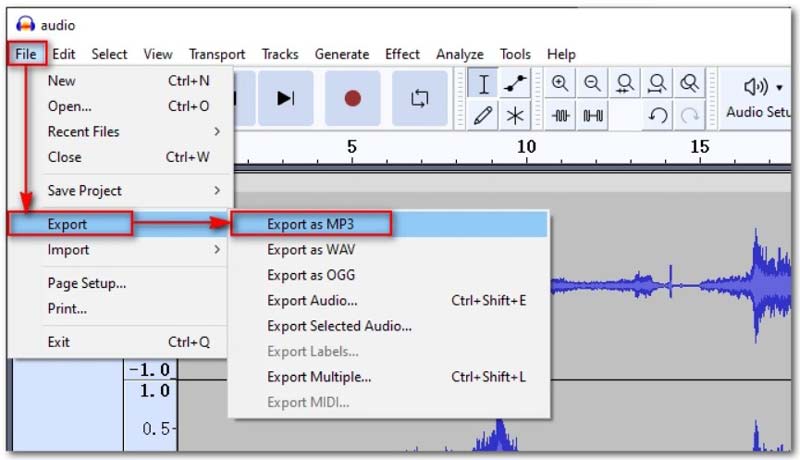Click the Zoom Toggle icon

point(689,83)
